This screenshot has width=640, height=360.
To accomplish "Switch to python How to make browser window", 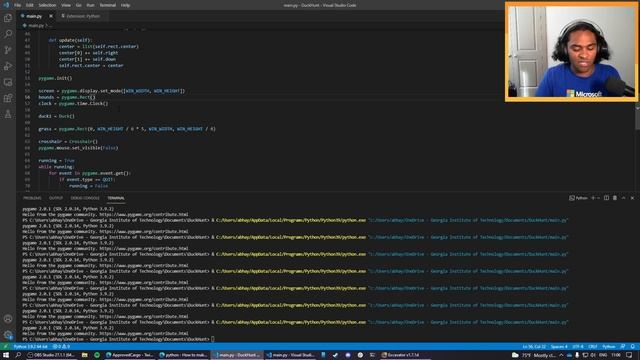I will coord(184,355).
